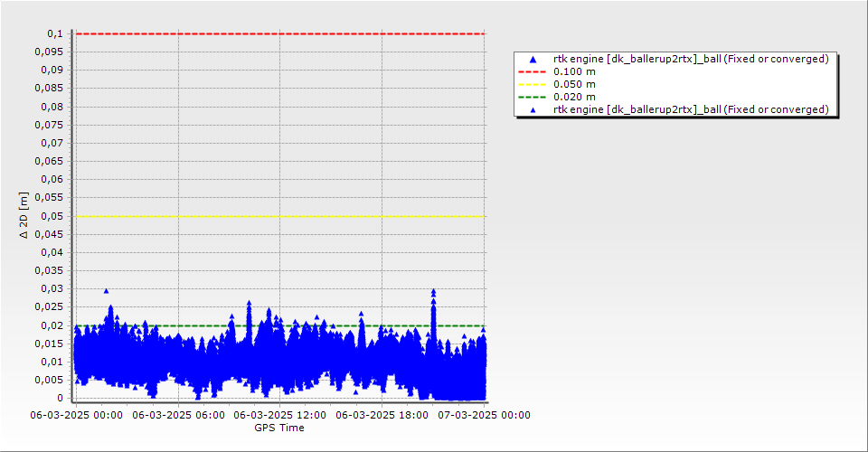
Task: Click the 0 y-axis tick label
Action: point(61,398)
